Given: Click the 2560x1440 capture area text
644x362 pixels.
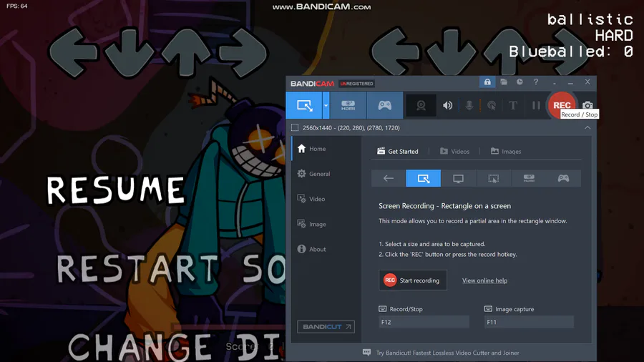Looking at the screenshot, I should tap(351, 127).
